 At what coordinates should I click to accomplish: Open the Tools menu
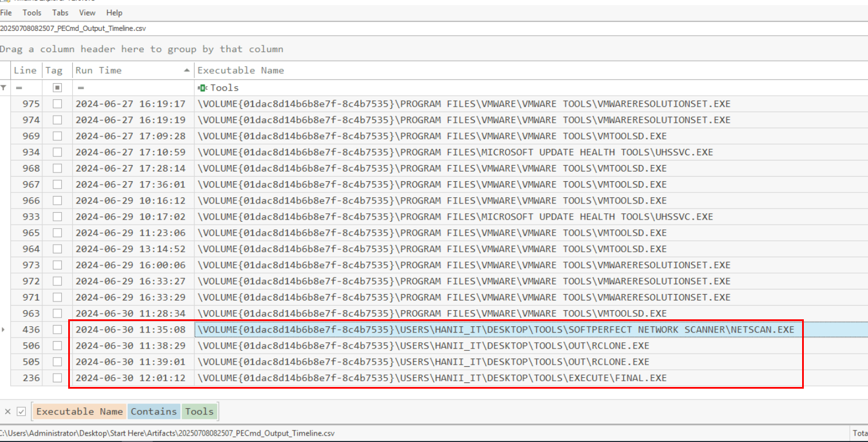32,13
